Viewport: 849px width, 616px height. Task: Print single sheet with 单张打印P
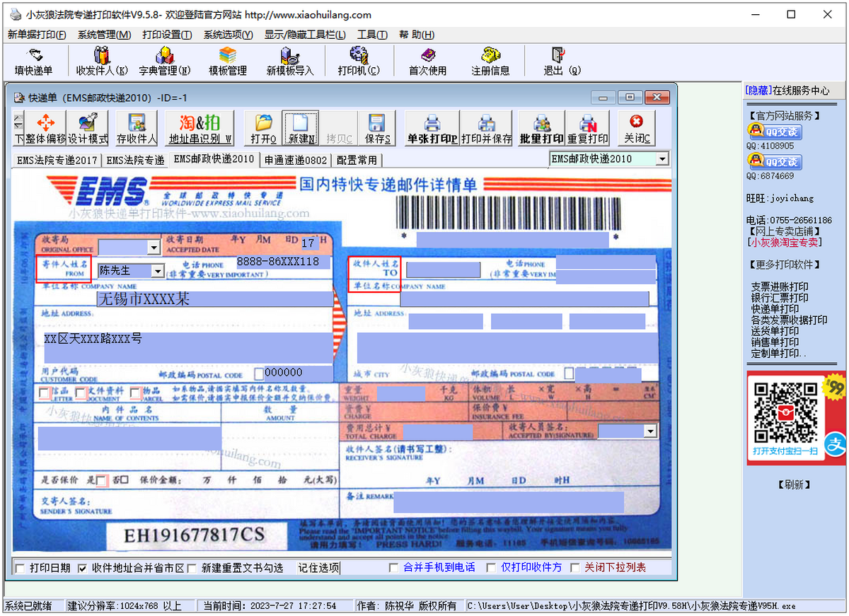pos(432,129)
